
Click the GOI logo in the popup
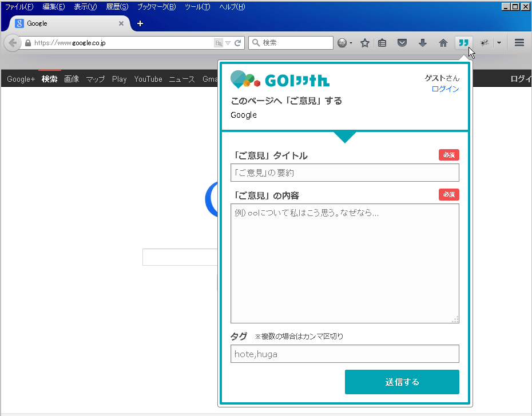[280, 79]
